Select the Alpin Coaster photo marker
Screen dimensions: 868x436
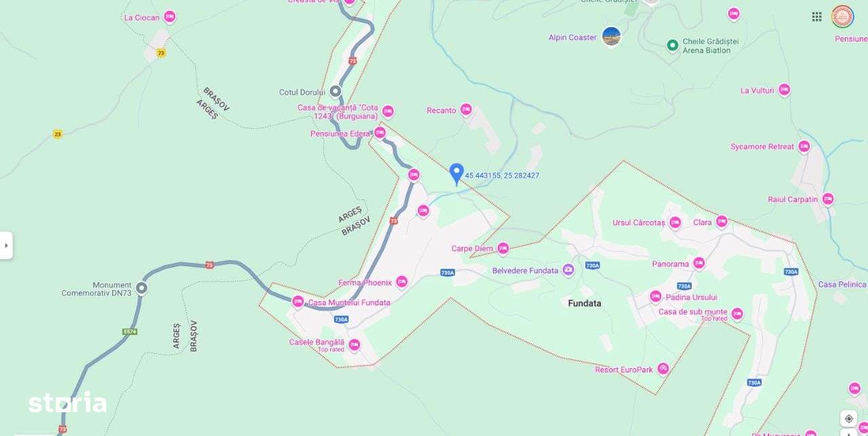[612, 37]
